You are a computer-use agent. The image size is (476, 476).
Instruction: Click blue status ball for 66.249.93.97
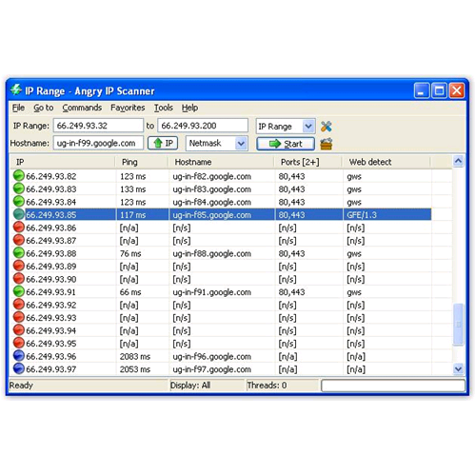pyautogui.click(x=19, y=368)
